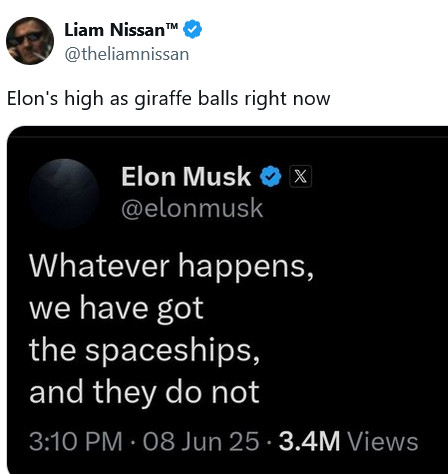448x474 pixels.
Task: Open the 3.4M Views count
Action: [348, 441]
